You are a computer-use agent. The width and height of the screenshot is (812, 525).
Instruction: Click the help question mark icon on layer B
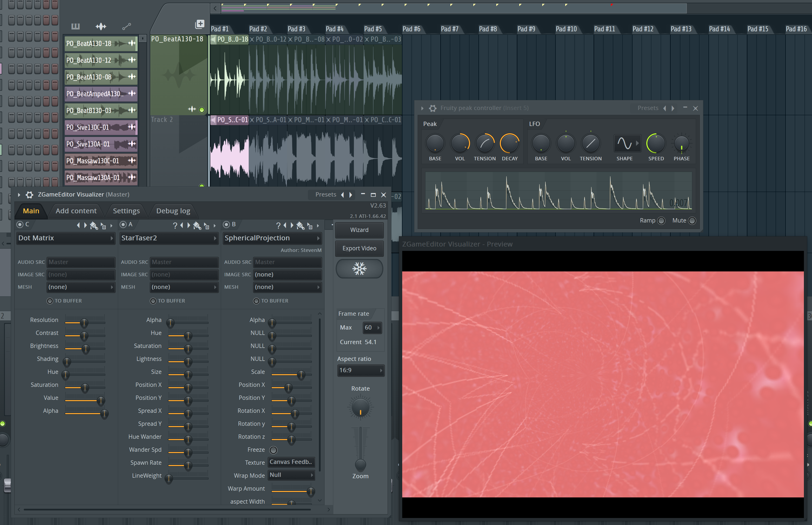tap(279, 225)
